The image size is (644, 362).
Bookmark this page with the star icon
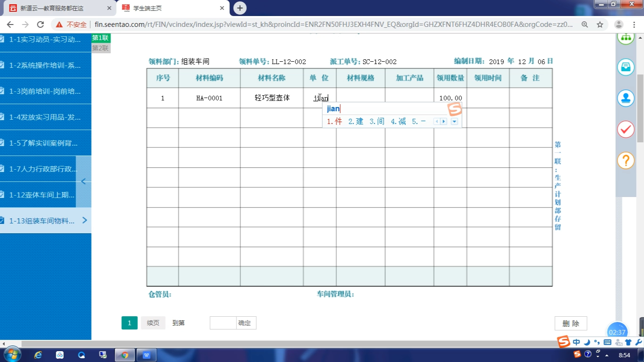pyautogui.click(x=600, y=25)
